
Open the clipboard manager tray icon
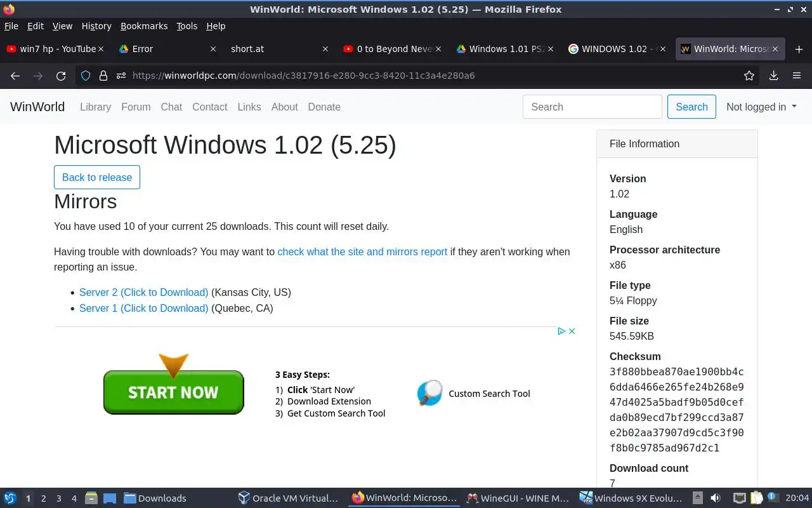tap(756, 498)
